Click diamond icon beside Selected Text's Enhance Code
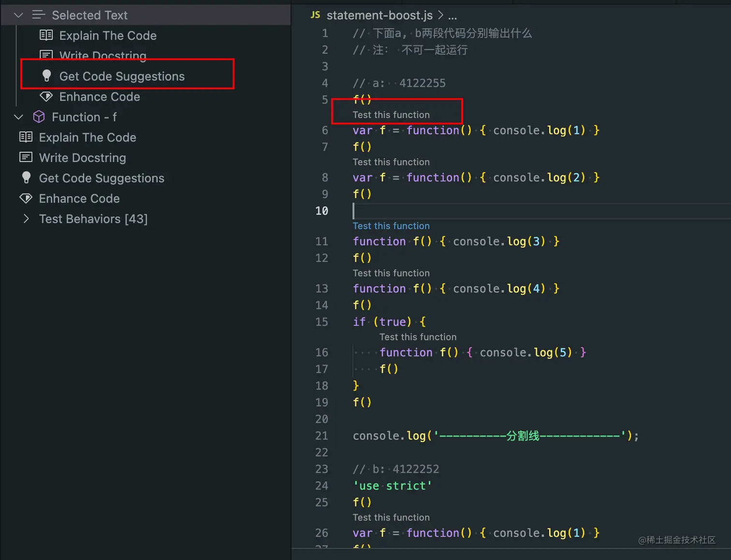Image resolution: width=731 pixels, height=560 pixels. tap(46, 97)
